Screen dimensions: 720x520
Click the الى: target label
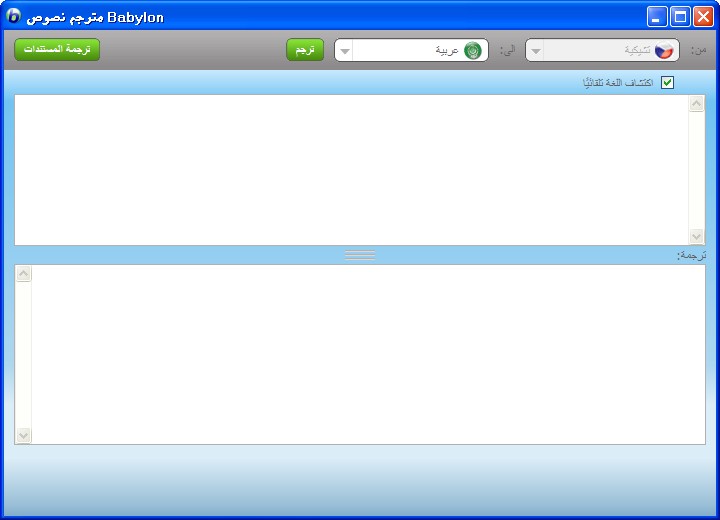pyautogui.click(x=507, y=50)
